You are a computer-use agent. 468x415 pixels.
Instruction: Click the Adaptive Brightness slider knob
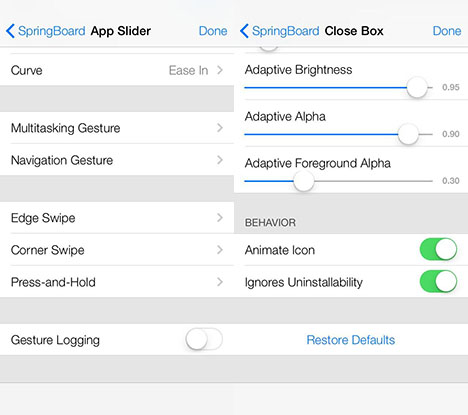(417, 87)
